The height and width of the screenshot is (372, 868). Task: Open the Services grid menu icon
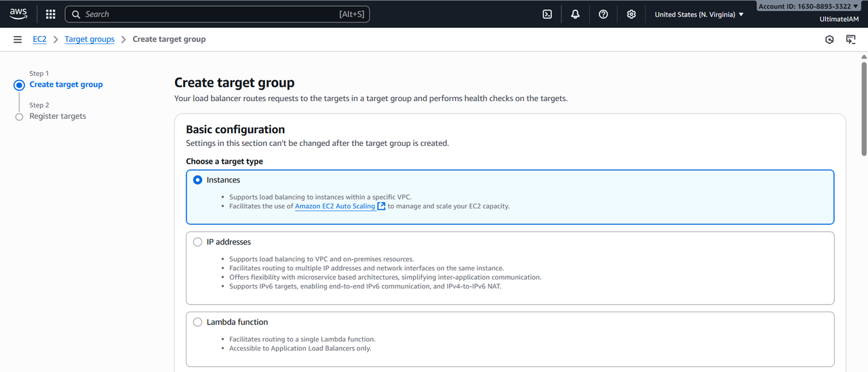pyautogui.click(x=51, y=14)
